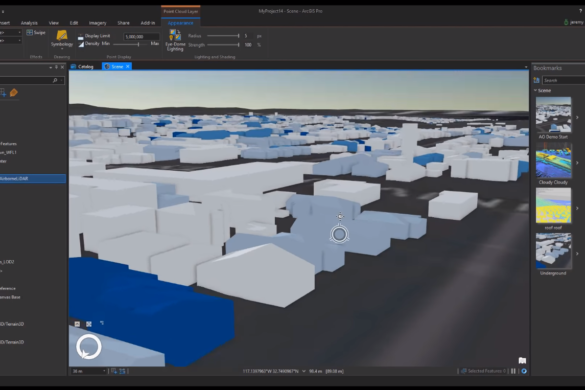
Task: Open the coordinate display dropdown arrow
Action: (304, 371)
